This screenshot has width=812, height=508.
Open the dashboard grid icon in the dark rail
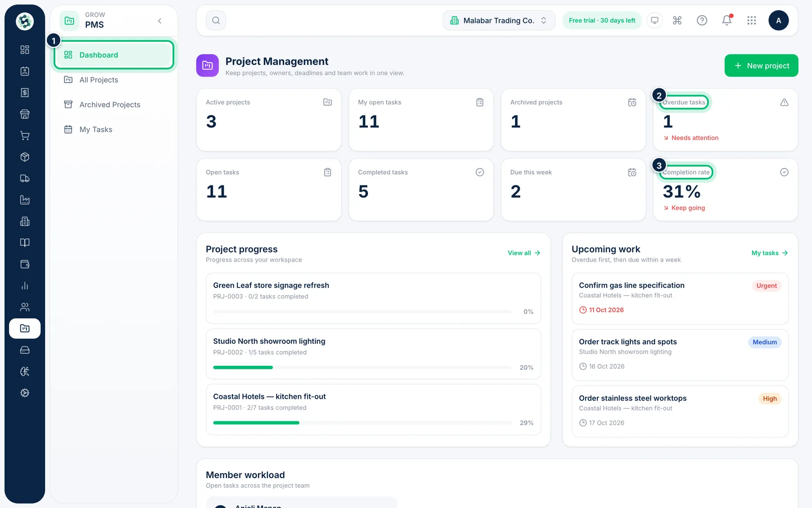[x=24, y=50]
